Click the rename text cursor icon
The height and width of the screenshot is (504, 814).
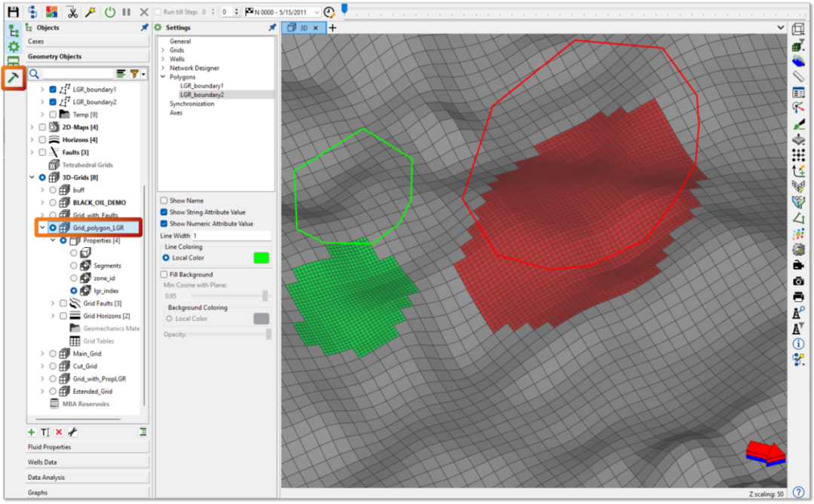tap(45, 432)
